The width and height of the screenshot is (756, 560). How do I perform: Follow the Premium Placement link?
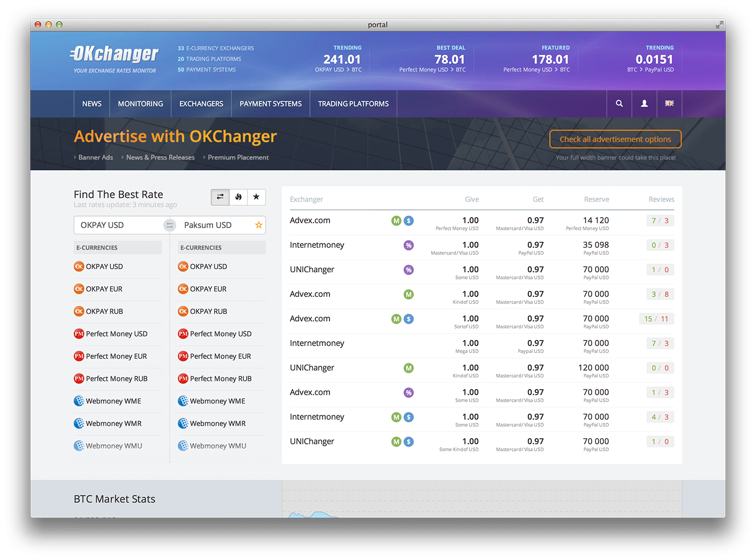(238, 157)
